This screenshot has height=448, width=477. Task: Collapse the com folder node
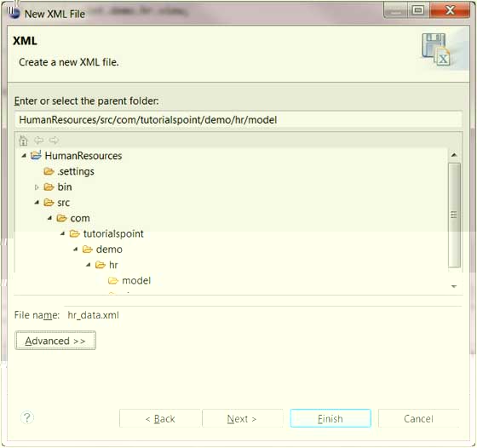[49, 218]
